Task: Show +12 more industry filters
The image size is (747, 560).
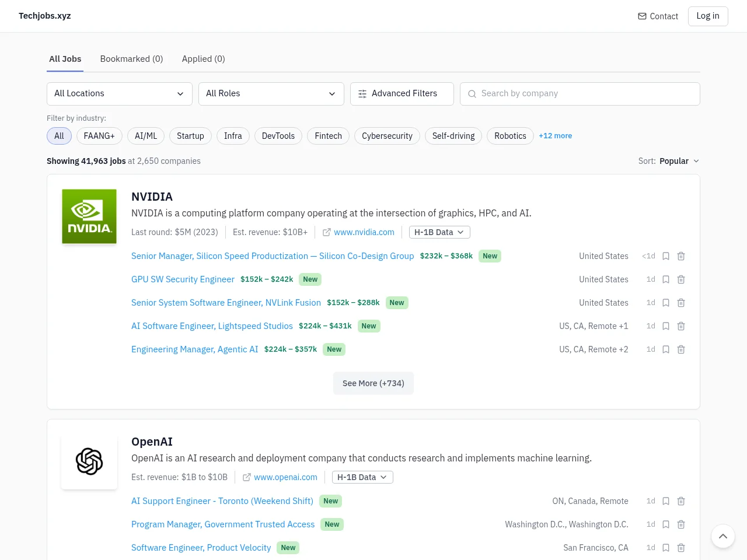Action: (x=556, y=136)
